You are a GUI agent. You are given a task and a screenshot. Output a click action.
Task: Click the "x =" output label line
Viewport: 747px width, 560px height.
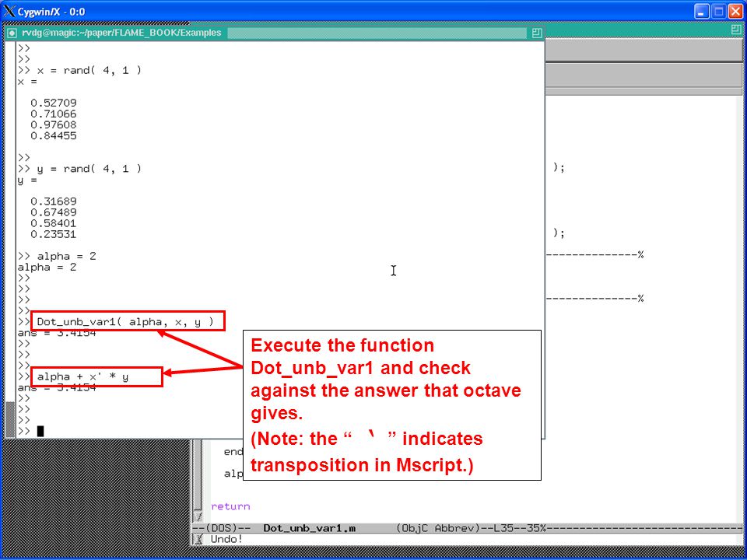click(x=27, y=82)
